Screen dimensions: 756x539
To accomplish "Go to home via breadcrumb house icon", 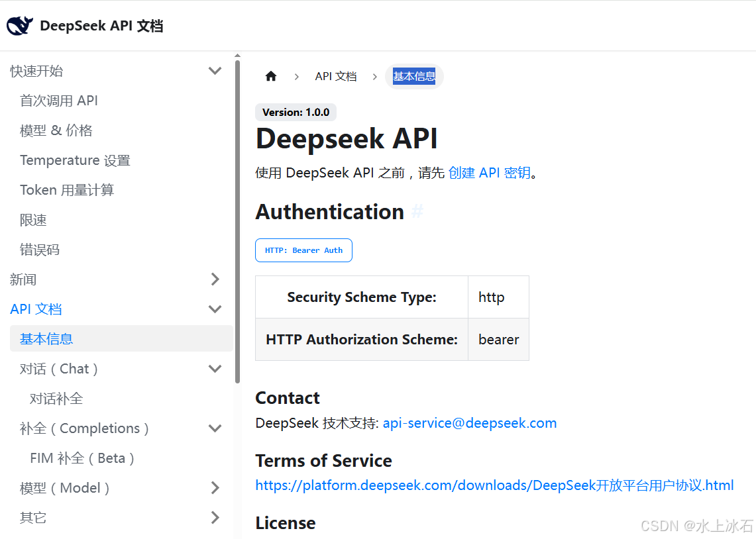I will pos(271,76).
